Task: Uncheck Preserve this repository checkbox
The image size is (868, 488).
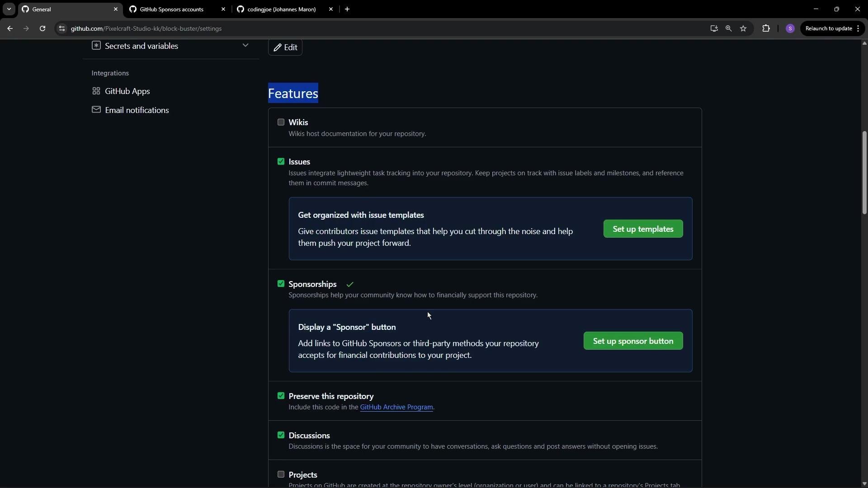Action: (x=281, y=396)
